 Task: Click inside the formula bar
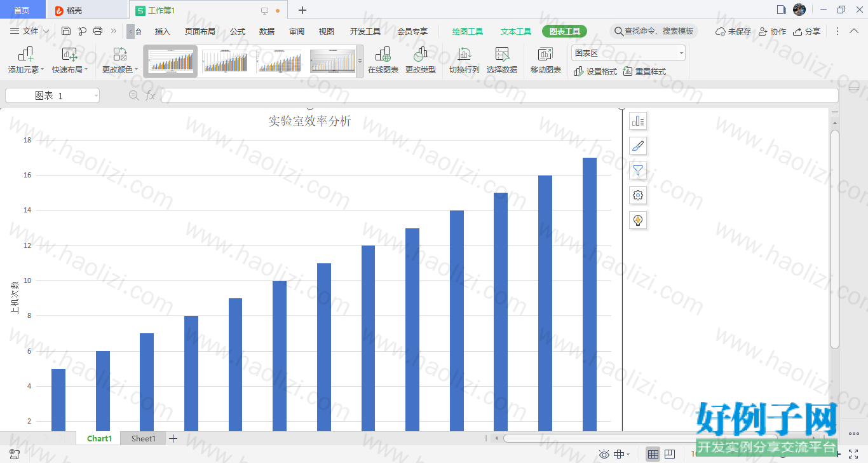click(499, 95)
